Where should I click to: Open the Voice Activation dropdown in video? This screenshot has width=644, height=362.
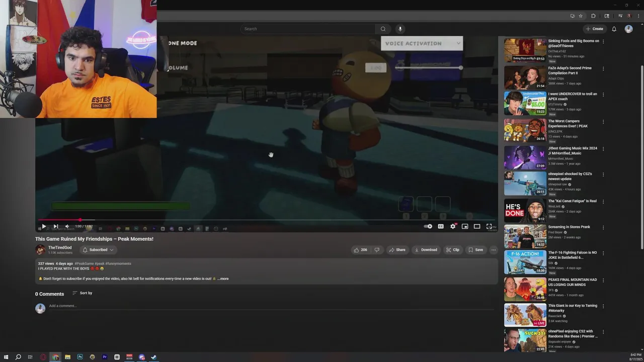point(422,43)
